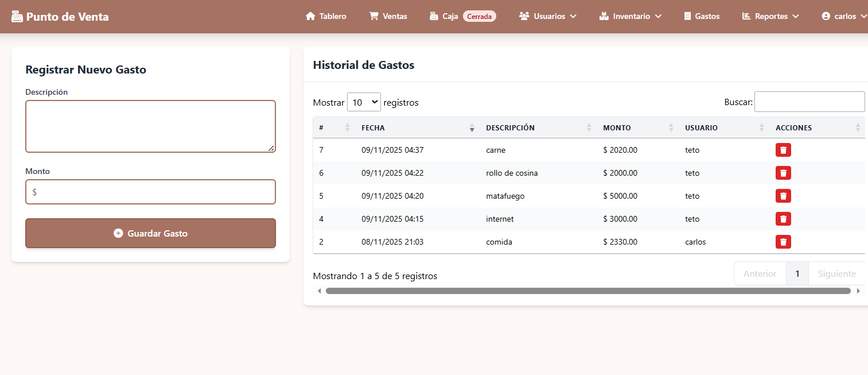The width and height of the screenshot is (868, 375).
Task: Expand the Usuarios dropdown menu
Action: coord(547,16)
